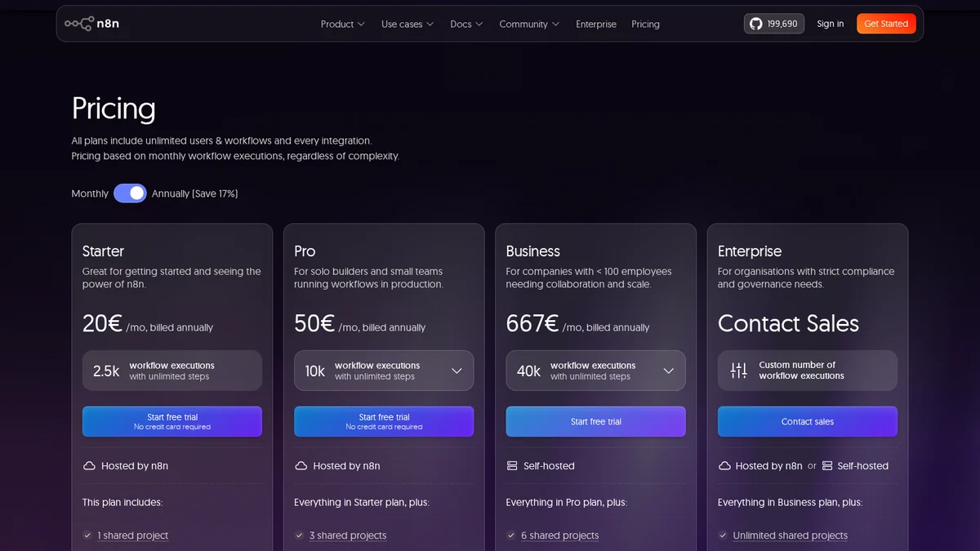Open the Pricing nav item
Screen dimensions: 980x551
pos(645,24)
